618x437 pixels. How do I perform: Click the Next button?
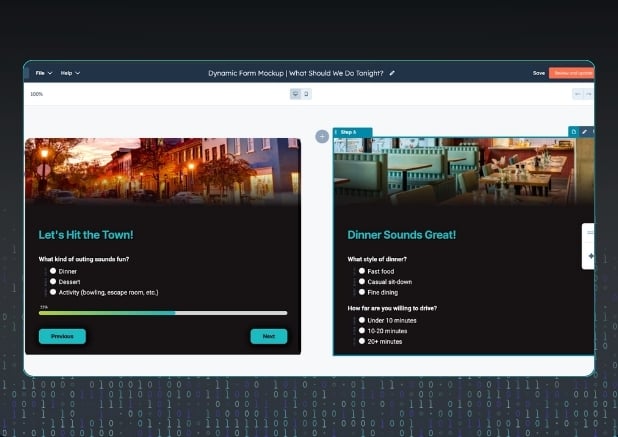(x=269, y=336)
